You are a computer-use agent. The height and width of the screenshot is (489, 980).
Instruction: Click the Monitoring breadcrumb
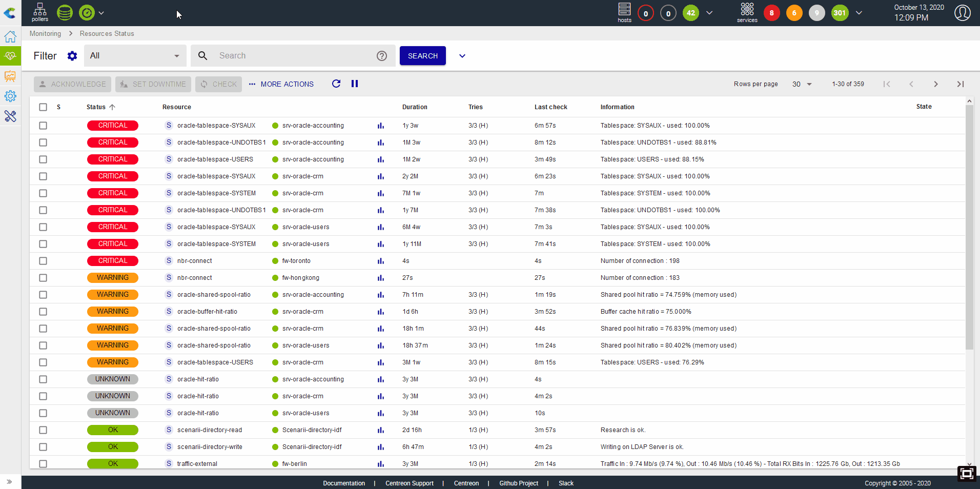coord(45,33)
